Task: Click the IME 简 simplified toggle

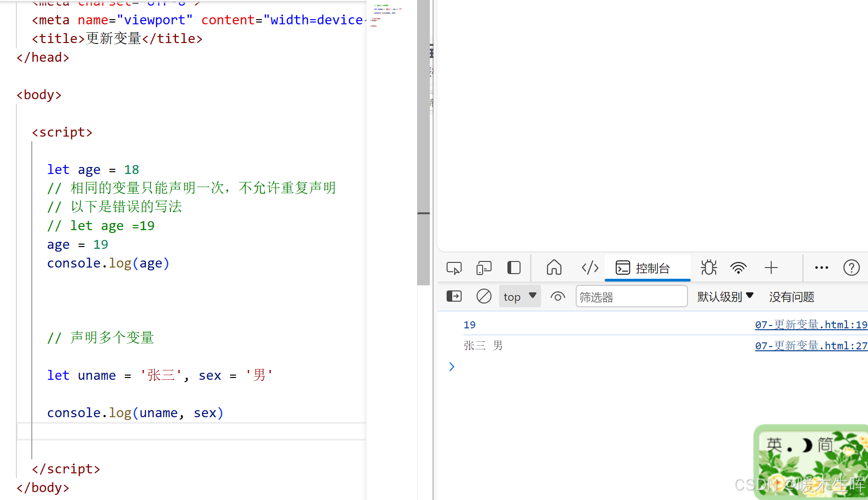Action: pos(825,444)
